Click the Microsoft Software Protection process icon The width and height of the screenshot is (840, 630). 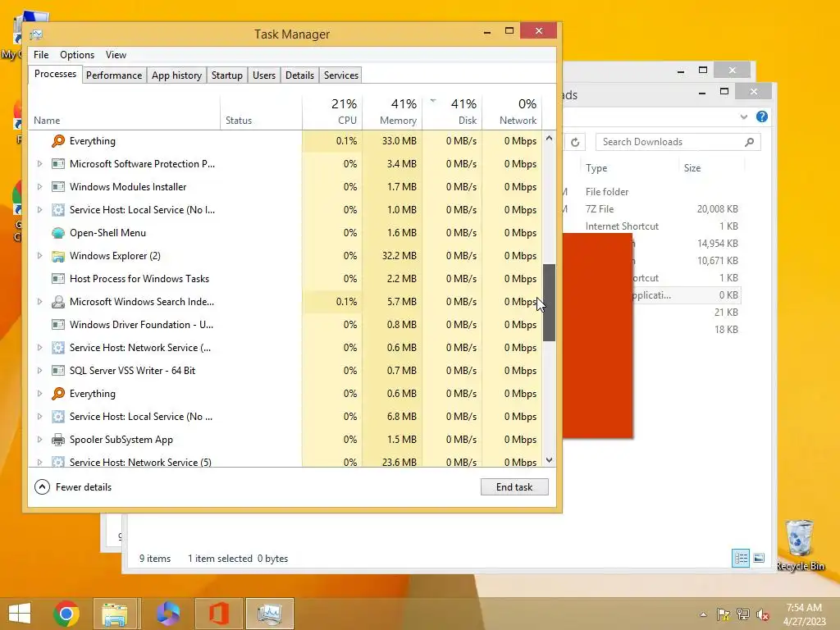click(58, 164)
